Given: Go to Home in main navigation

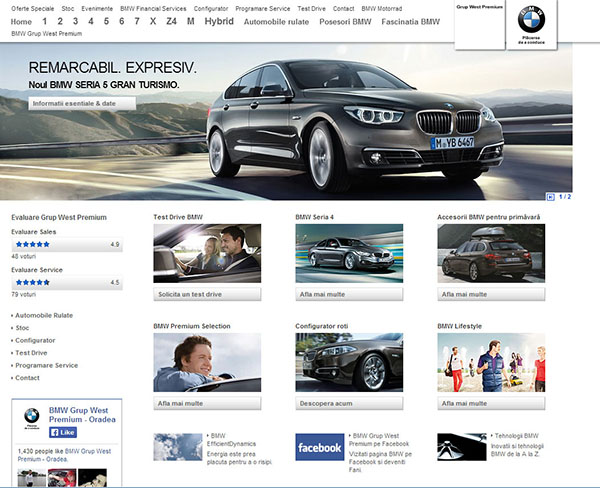Looking at the screenshot, I should click(x=21, y=22).
